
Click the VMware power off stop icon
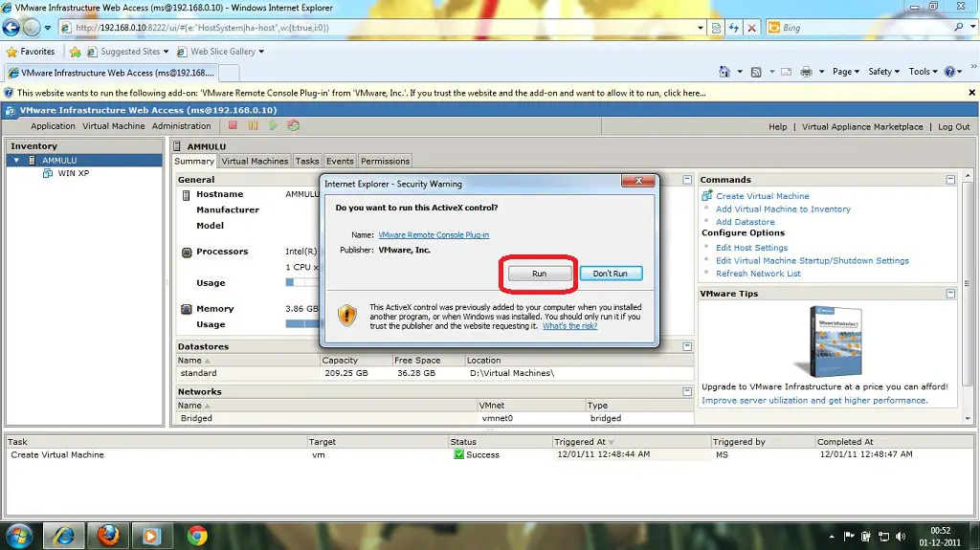coord(233,125)
